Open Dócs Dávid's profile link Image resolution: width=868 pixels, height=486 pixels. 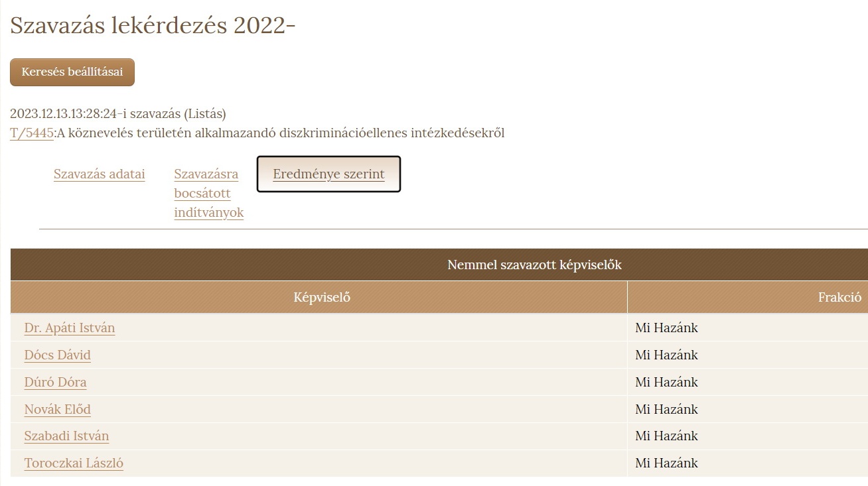tap(58, 355)
